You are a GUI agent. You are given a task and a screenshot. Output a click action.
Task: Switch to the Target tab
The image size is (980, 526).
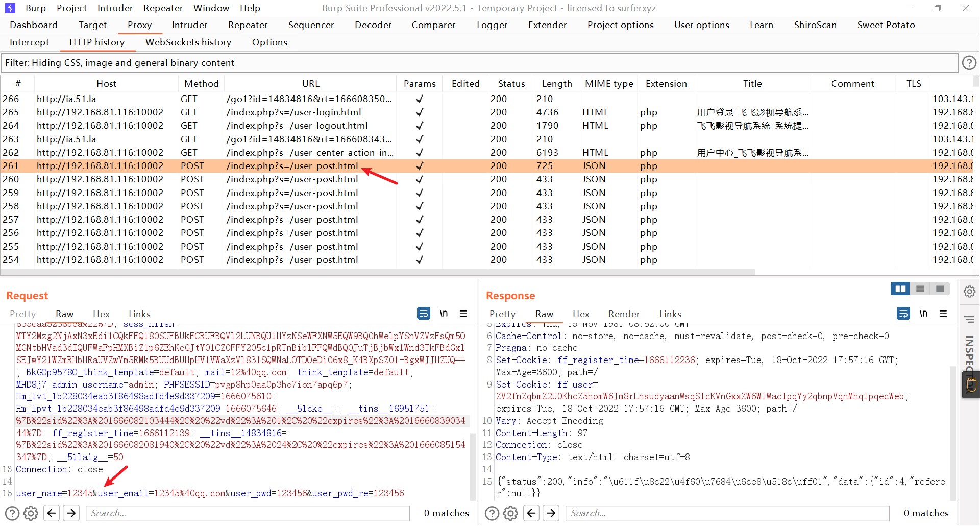click(92, 25)
